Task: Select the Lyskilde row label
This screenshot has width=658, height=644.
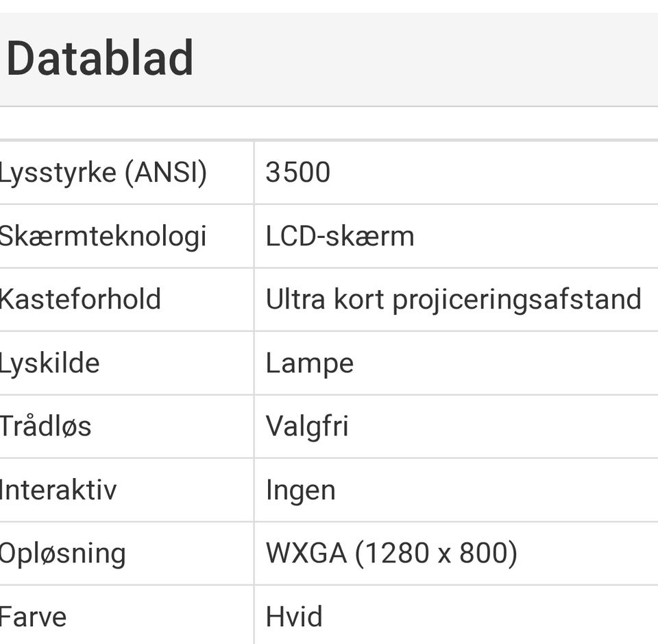Action: click(49, 363)
